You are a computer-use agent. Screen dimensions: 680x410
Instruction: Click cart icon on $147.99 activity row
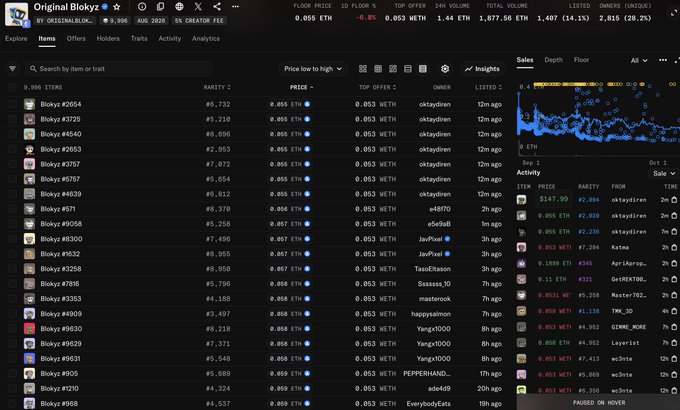674,200
